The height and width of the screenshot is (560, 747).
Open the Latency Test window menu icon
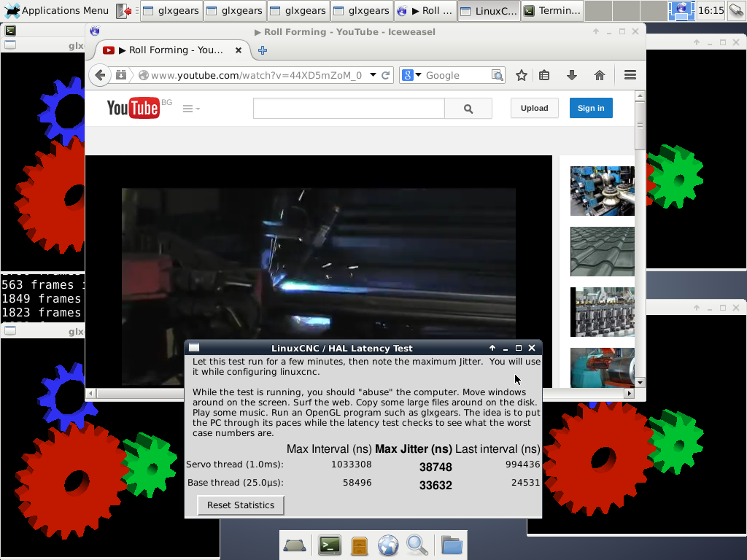pos(194,348)
